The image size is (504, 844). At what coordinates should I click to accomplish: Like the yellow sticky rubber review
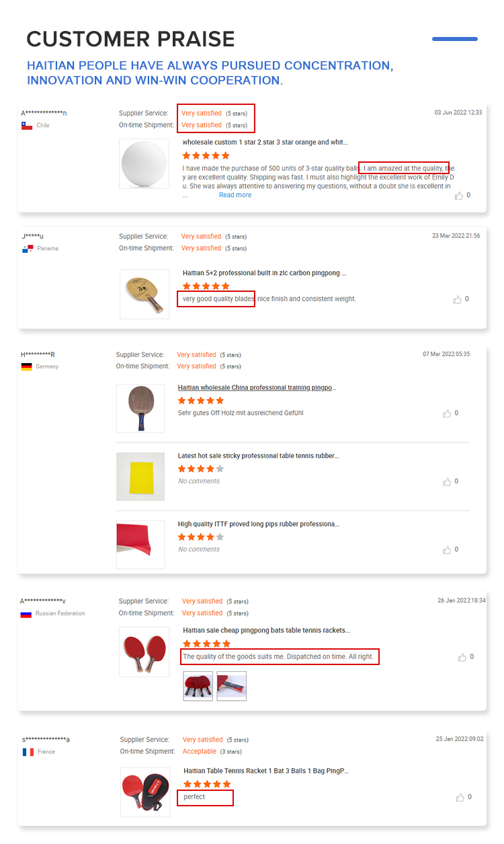[x=447, y=482]
